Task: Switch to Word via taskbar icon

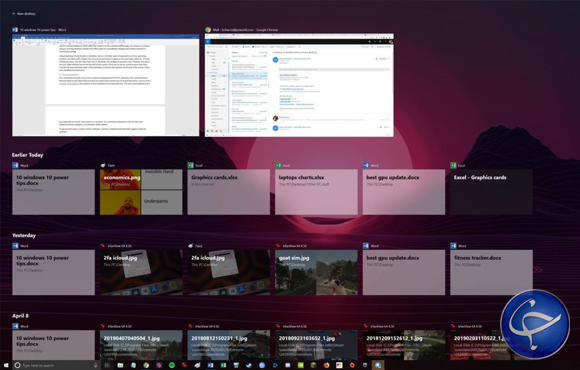Action: click(210, 365)
